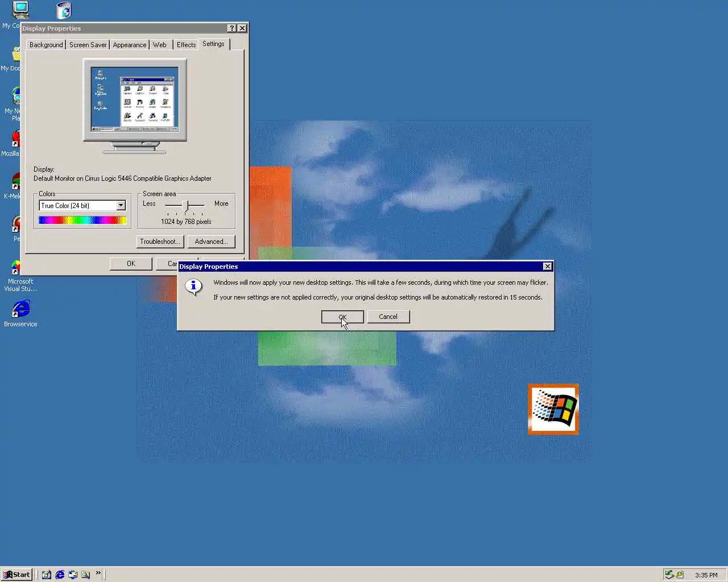728x582 pixels.
Task: Close the Display Properties settings window
Action: tap(242, 28)
